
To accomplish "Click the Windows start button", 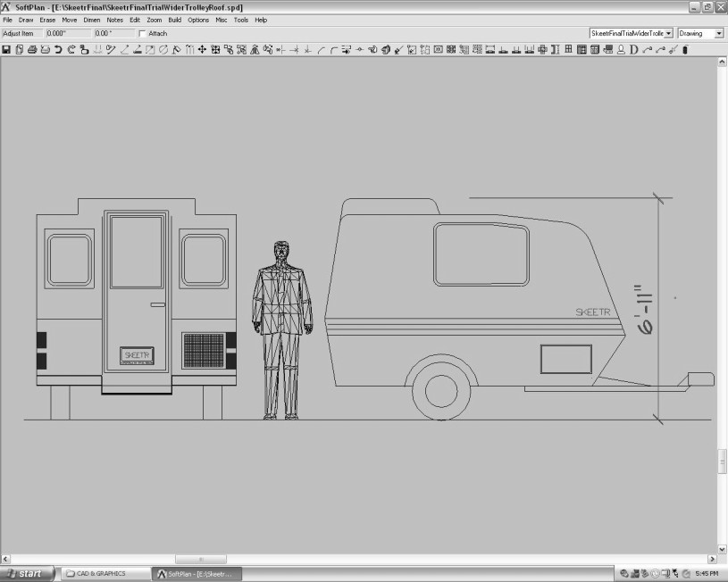I will [27, 574].
